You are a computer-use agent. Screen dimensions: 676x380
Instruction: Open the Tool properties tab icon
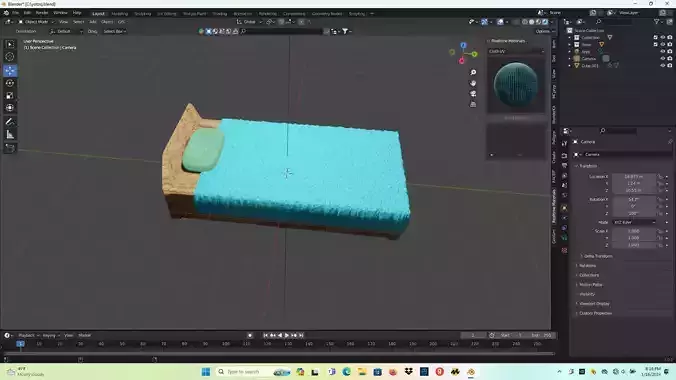(564, 144)
